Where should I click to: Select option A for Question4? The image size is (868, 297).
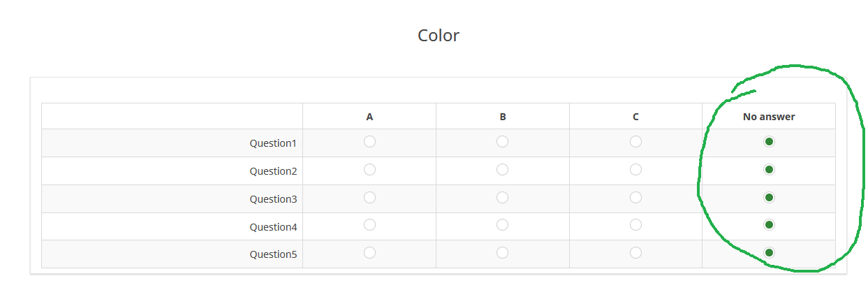click(369, 225)
